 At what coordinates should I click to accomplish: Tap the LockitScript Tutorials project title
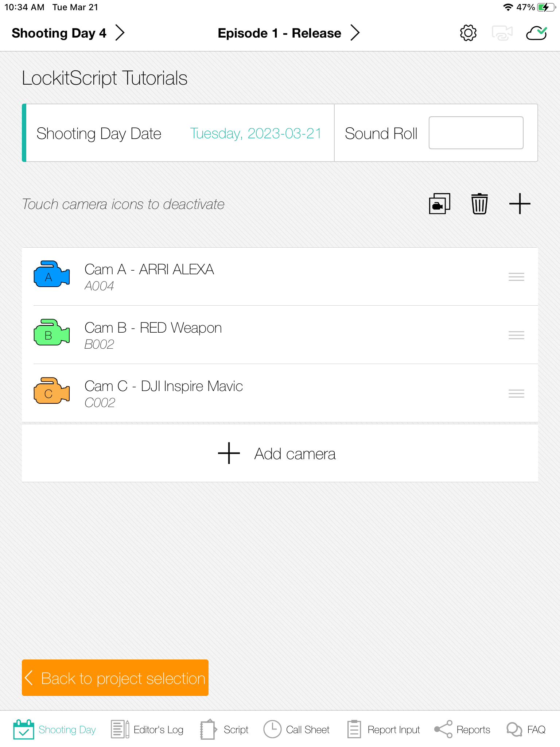tap(105, 78)
